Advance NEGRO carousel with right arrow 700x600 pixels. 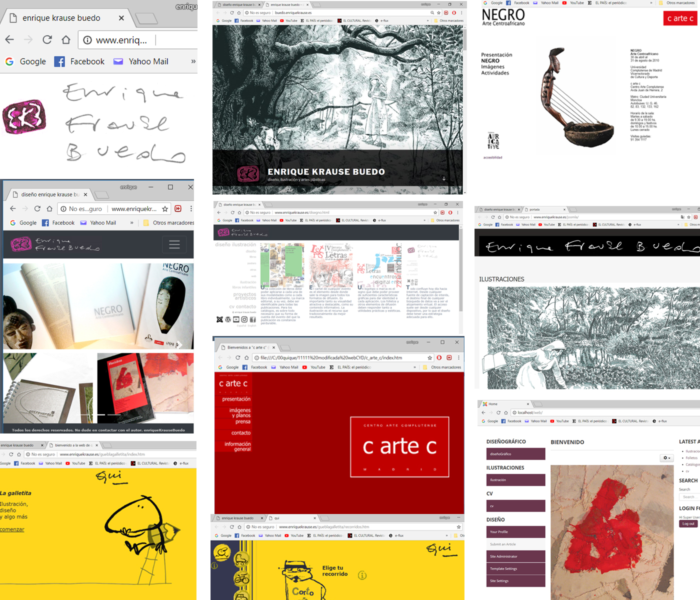(x=179, y=344)
